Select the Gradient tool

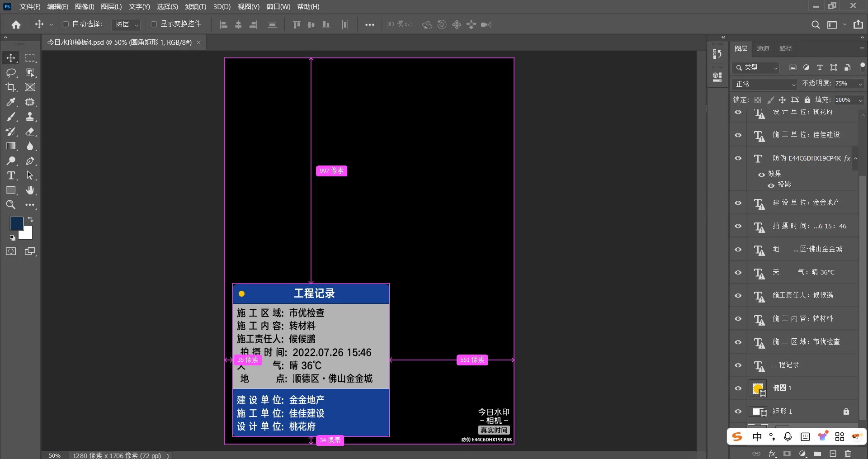pos(11,146)
